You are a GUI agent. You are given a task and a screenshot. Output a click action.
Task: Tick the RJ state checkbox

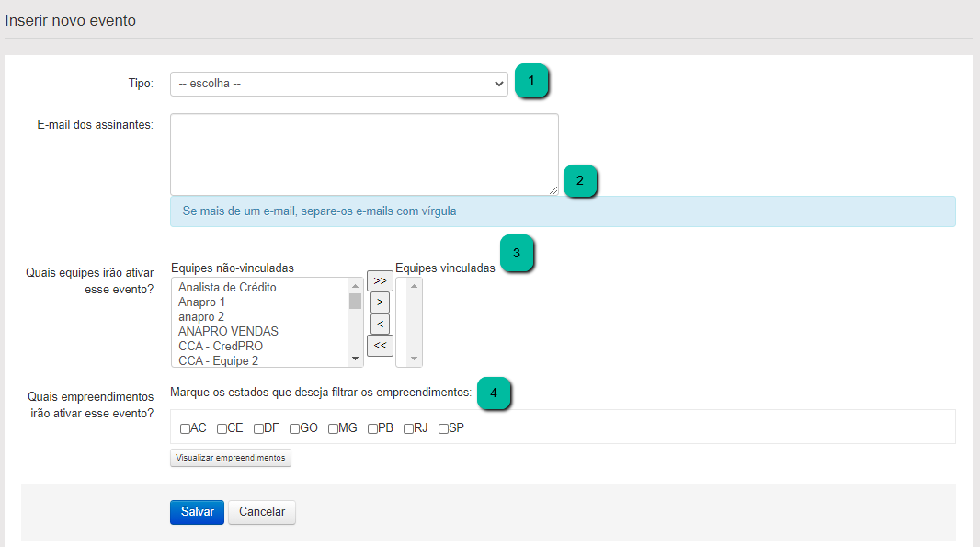click(408, 428)
